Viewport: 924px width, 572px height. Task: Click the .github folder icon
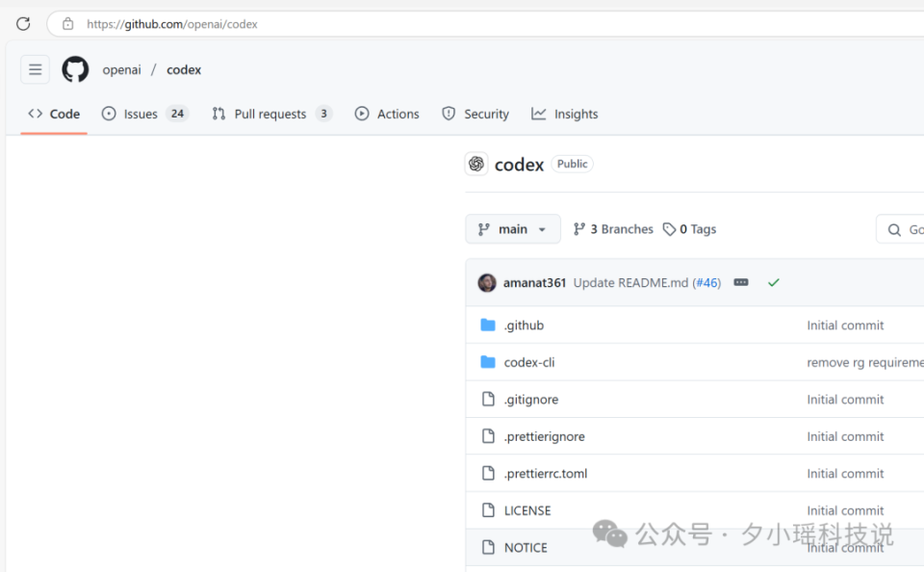tap(488, 325)
